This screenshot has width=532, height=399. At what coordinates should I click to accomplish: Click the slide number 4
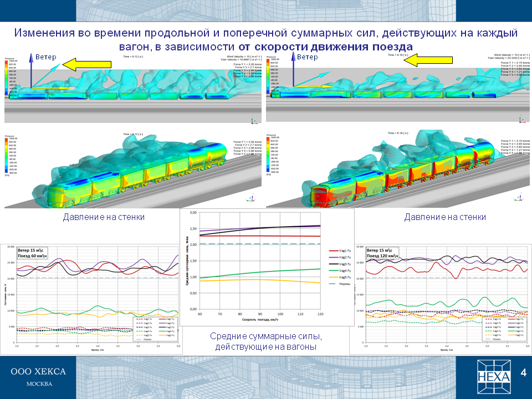click(x=523, y=372)
